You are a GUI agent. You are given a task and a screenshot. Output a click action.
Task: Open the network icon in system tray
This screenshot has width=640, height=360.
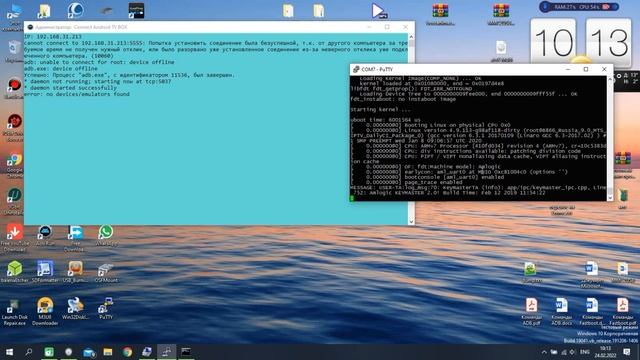pyautogui.click(x=564, y=352)
